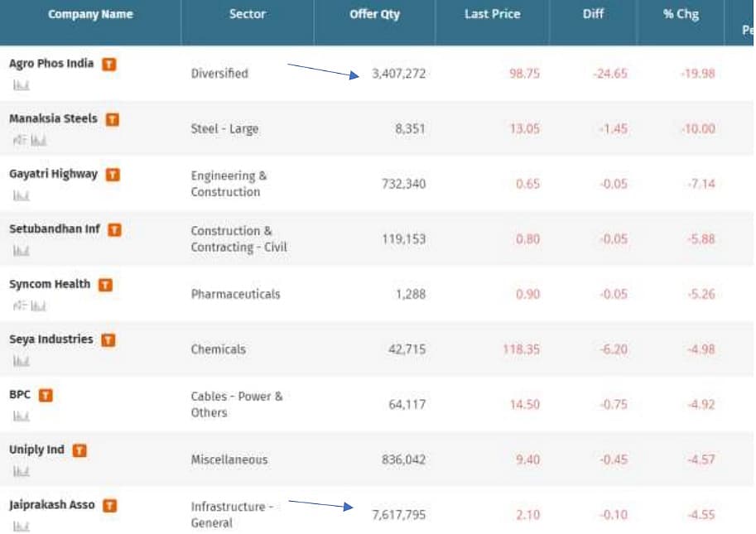This screenshot has width=756, height=534.
Task: Sort by the Company Name column header
Action: click(x=90, y=15)
